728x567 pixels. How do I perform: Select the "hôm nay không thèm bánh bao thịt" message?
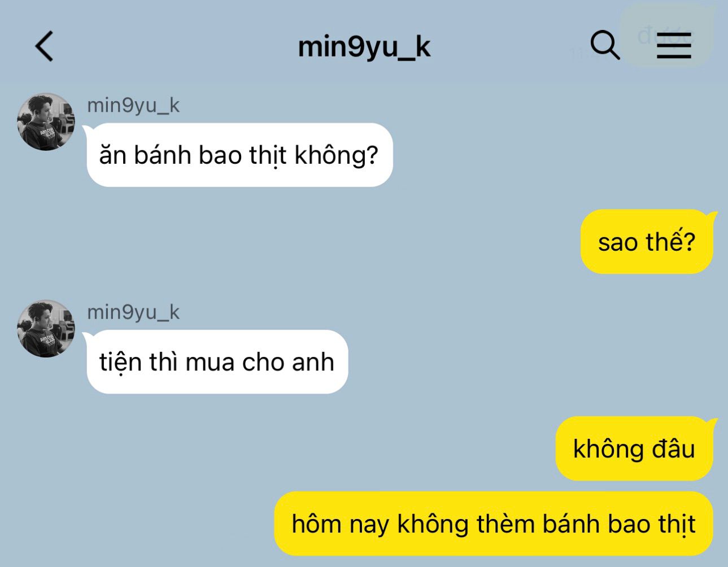pos(494,524)
